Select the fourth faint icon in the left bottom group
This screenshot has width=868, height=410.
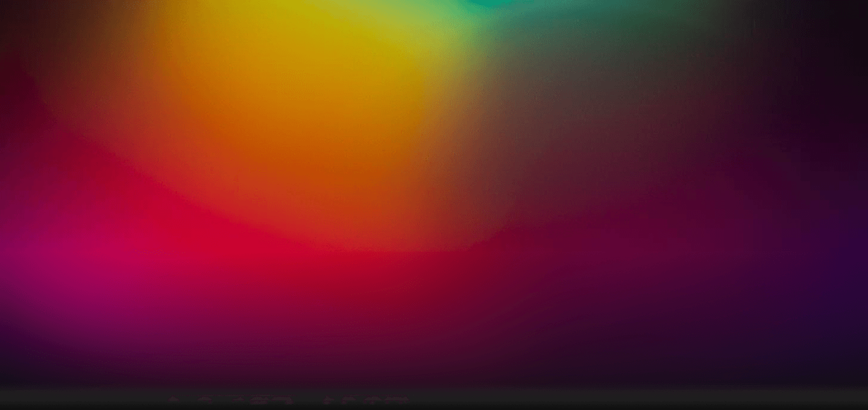coord(259,399)
